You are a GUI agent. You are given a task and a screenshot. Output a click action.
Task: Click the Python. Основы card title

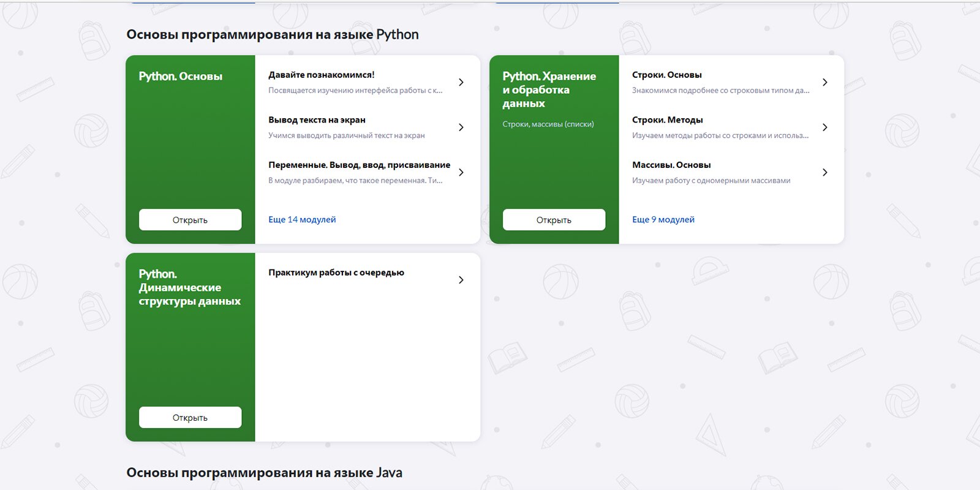click(180, 76)
